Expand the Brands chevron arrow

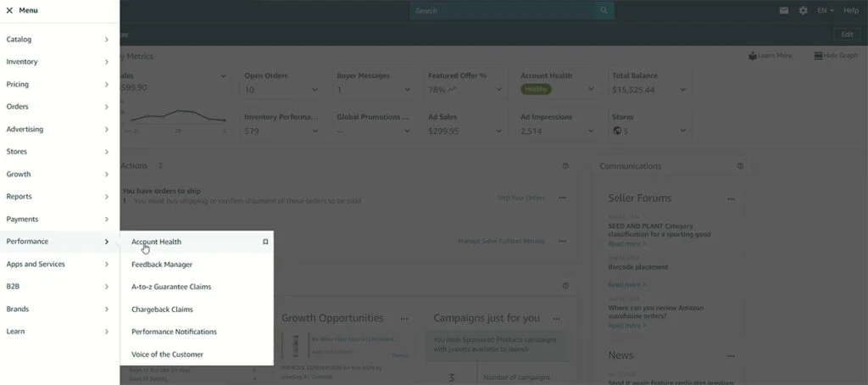(106, 310)
